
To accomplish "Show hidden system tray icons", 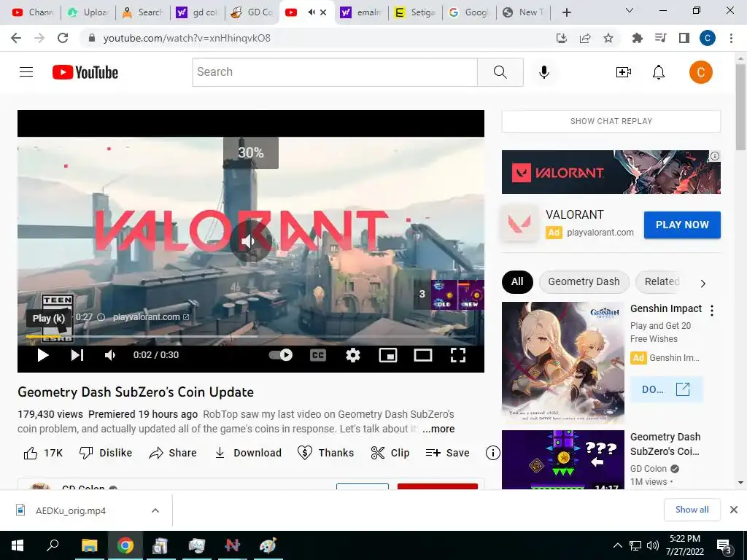I will pos(617,545).
